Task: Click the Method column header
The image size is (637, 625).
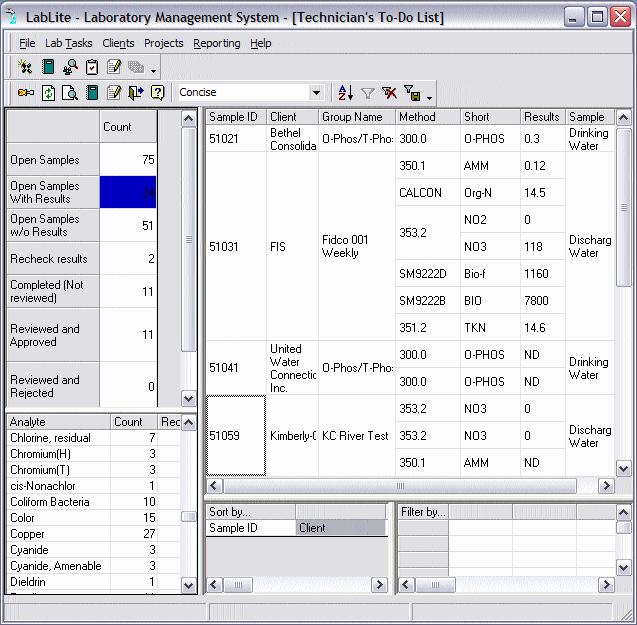Action: [428, 117]
